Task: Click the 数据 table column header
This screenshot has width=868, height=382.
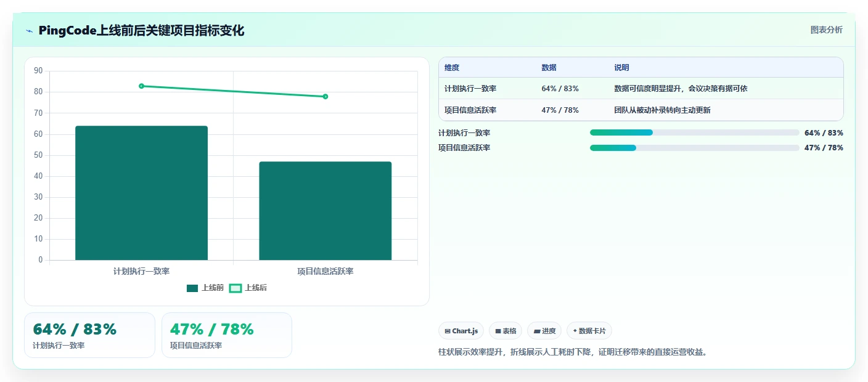Action: pos(549,68)
